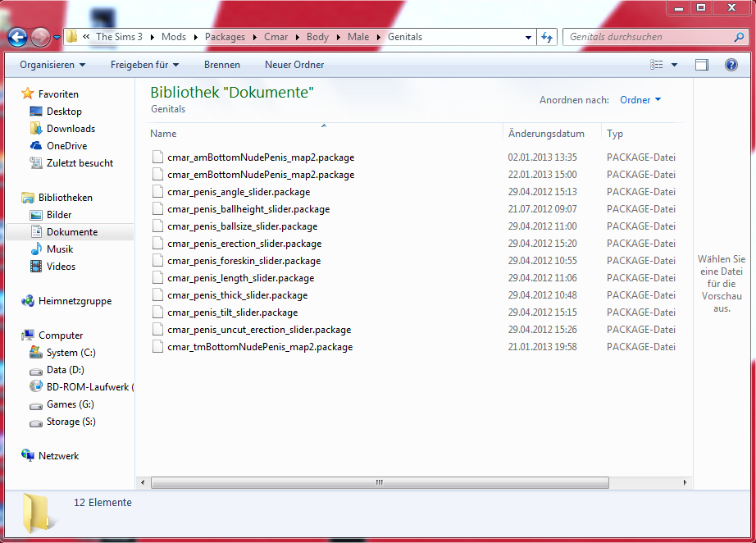This screenshot has width=756, height=543.
Task: Open help with the question mark icon
Action: coord(731,65)
